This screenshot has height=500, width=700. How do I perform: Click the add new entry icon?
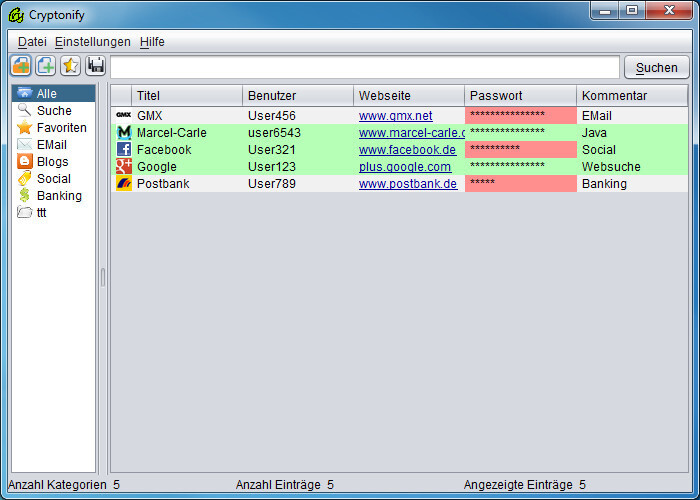point(46,66)
